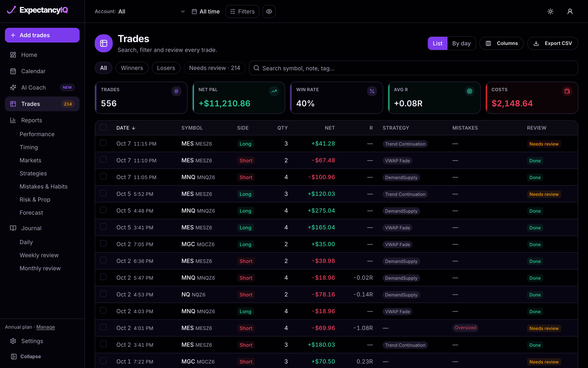Toggle the select-all checkbox in table header
The image size is (588, 368).
[x=103, y=127]
